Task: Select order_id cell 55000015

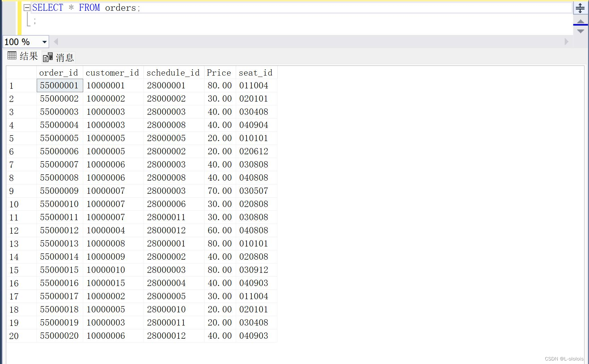Action: click(60, 270)
